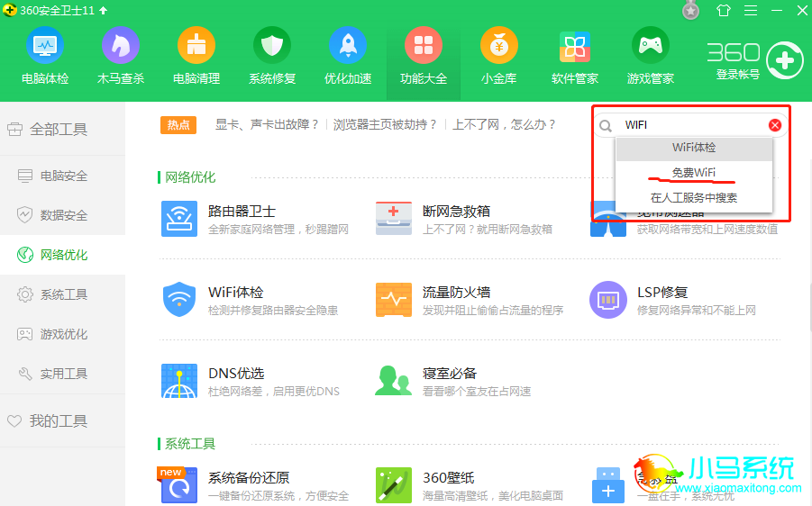Click 路由器卫士 title text
This screenshot has width=812, height=506.
tap(242, 212)
